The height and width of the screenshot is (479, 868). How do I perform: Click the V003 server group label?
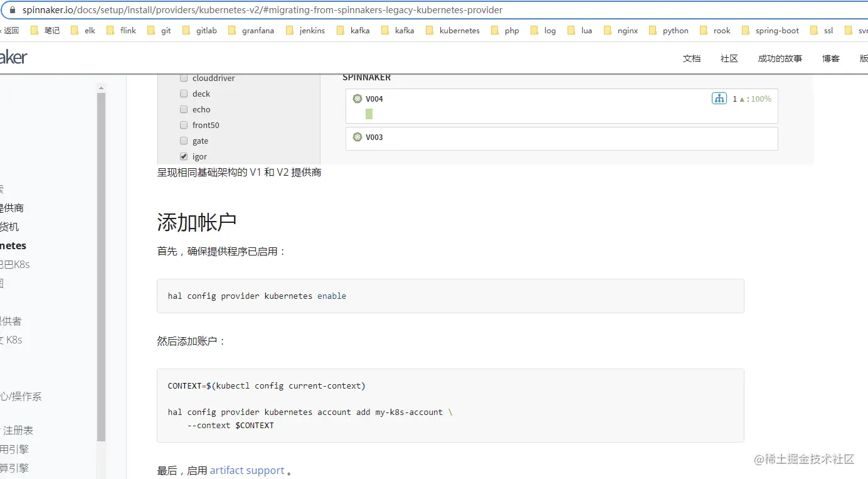click(x=374, y=137)
